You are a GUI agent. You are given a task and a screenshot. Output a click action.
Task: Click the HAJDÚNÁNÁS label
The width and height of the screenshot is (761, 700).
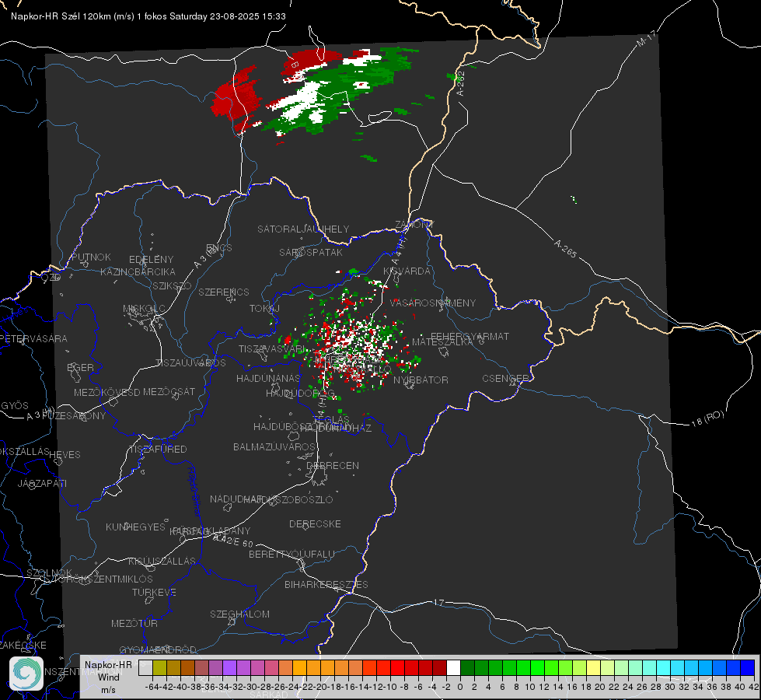click(x=268, y=378)
